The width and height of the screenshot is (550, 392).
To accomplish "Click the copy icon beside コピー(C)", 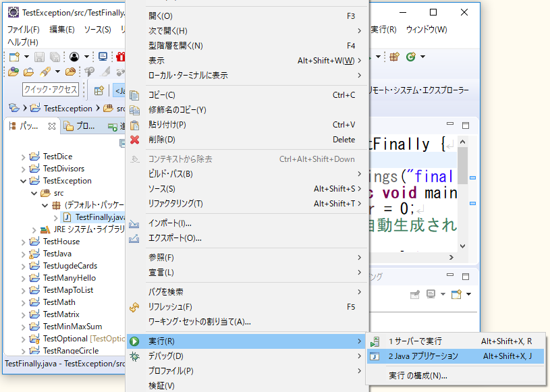I will 136,95.
